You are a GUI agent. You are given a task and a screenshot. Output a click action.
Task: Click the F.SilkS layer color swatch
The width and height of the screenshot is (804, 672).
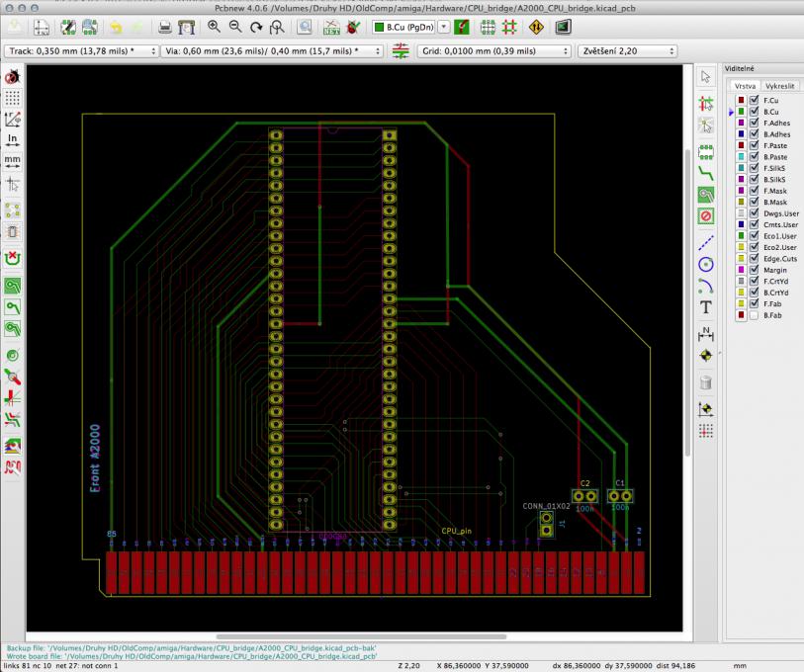pyautogui.click(x=741, y=168)
